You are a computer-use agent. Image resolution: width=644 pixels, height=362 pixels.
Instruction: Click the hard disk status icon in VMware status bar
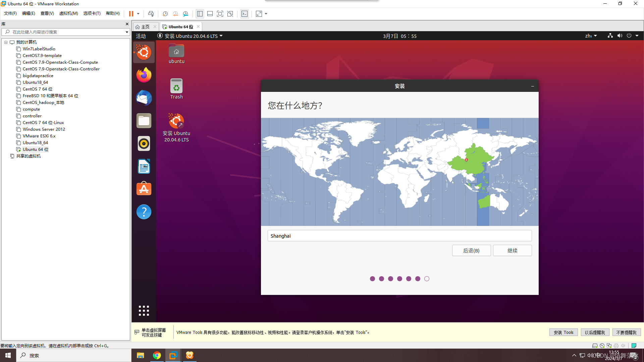(595, 346)
